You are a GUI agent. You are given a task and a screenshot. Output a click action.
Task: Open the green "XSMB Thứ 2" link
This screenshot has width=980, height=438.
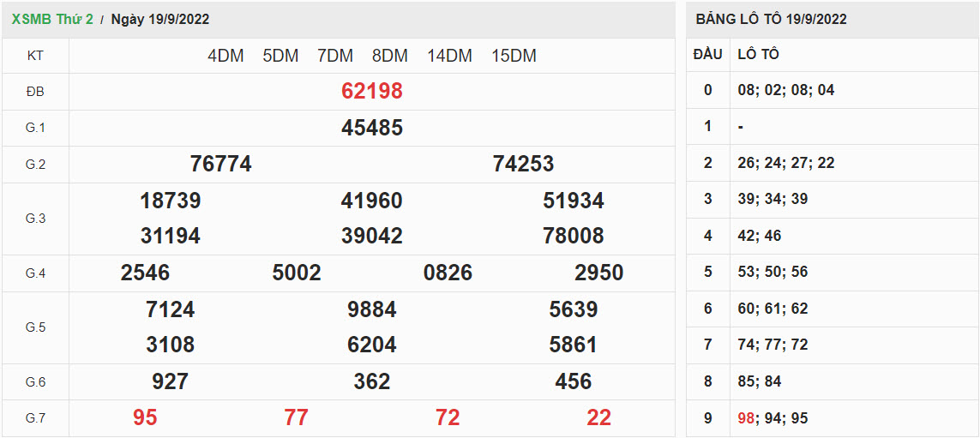click(x=52, y=19)
